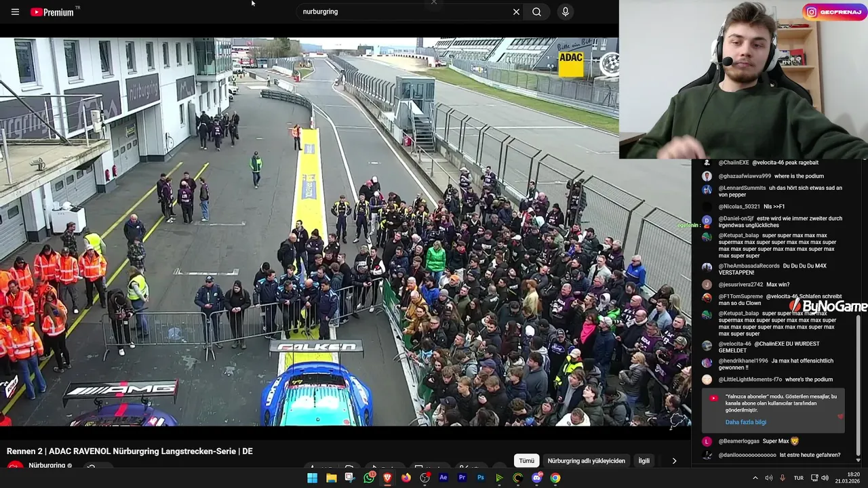This screenshot has width=868, height=488.
Task: Open the Windows Start menu
Action: coord(312,478)
